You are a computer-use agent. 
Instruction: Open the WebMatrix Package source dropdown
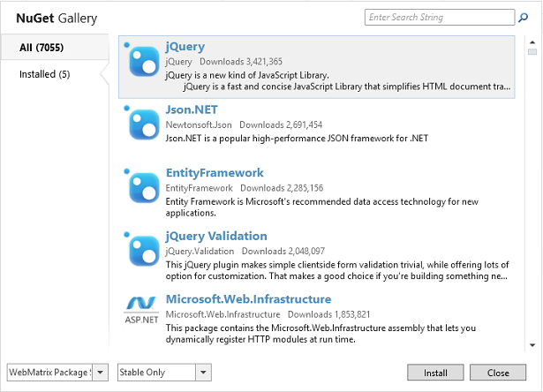click(100, 373)
